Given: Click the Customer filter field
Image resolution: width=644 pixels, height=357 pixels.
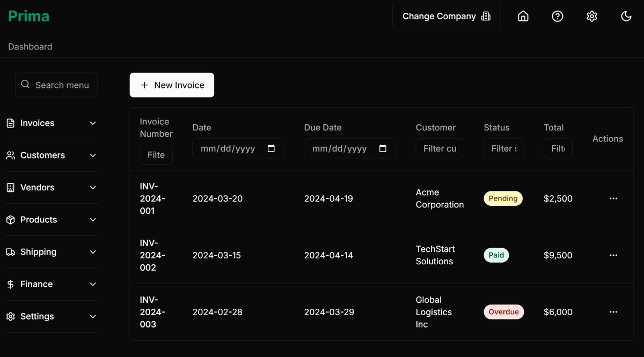Looking at the screenshot, I should pos(440,148).
